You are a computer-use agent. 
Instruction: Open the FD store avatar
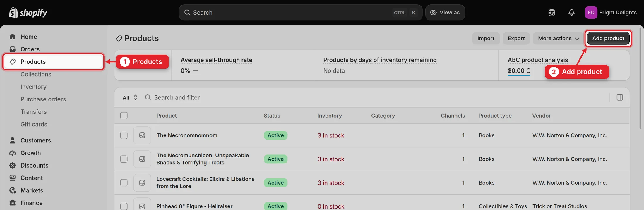591,13
